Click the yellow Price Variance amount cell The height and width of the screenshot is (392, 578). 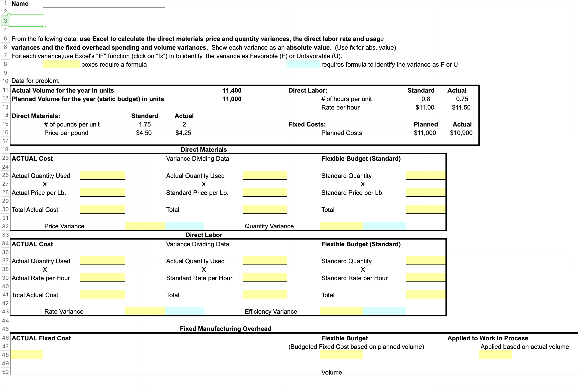[x=145, y=226]
